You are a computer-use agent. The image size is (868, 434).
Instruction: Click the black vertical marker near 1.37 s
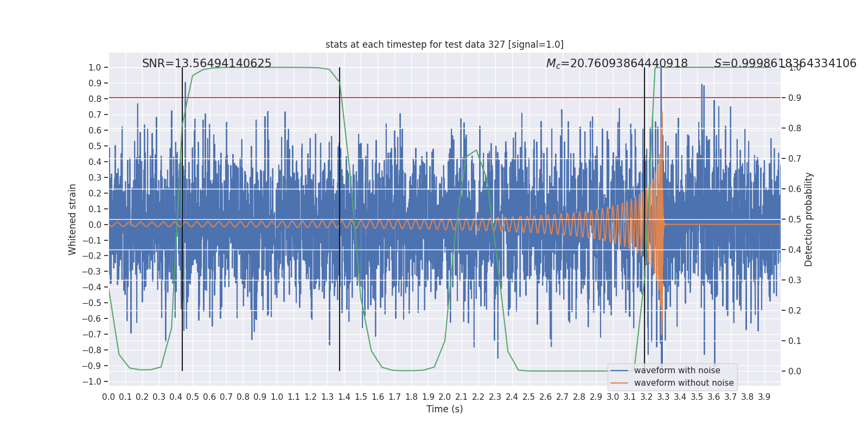point(340,219)
